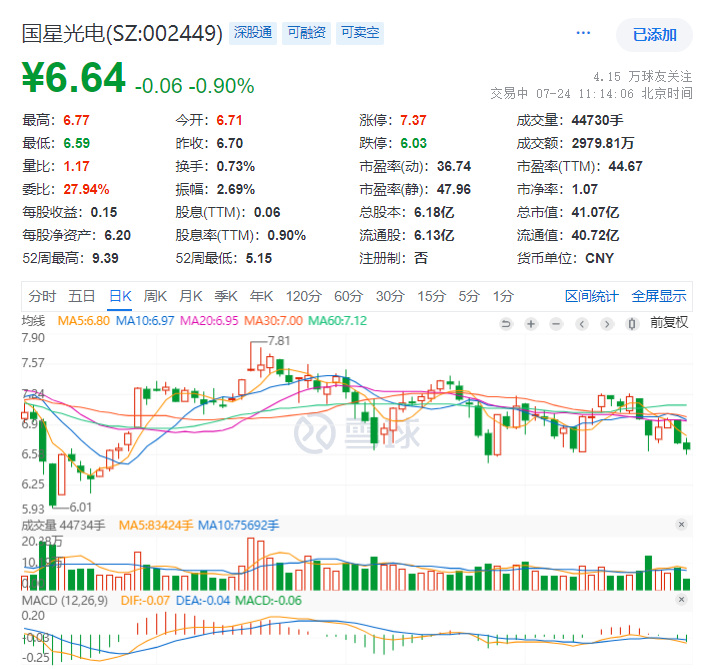Switch to the 分时 tab

pyautogui.click(x=42, y=296)
